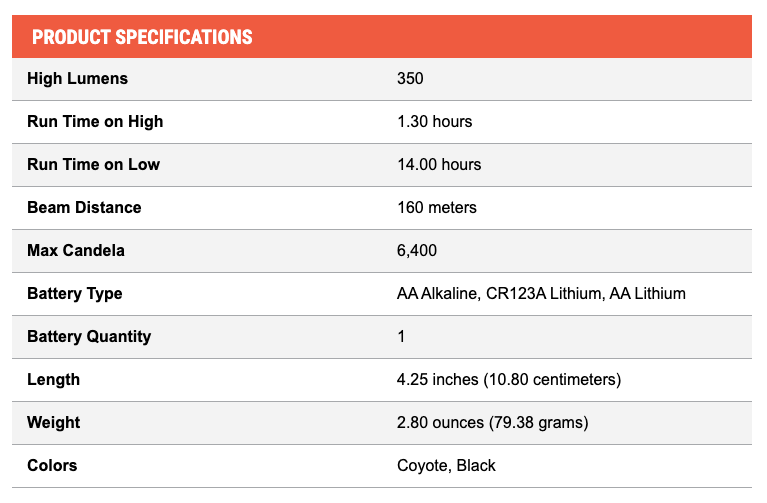The image size is (767, 503).
Task: Click the 4.25 inches length value
Action: click(x=509, y=380)
